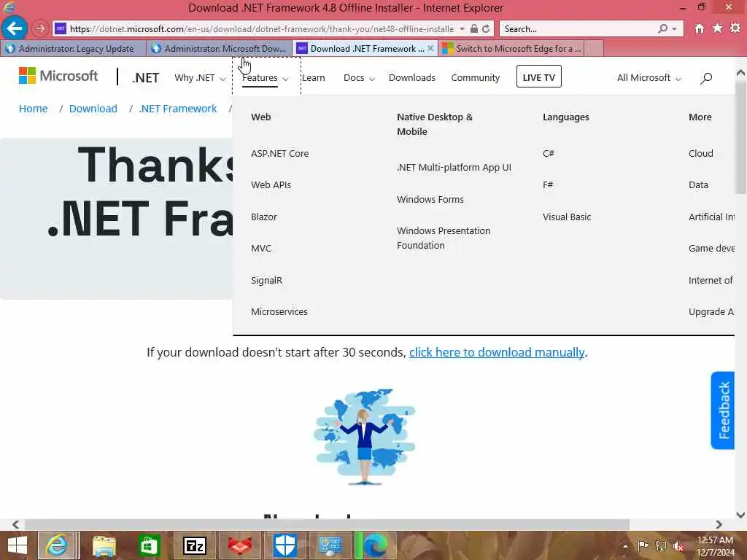Open 7-Zip taskbar icon
Screen dimensions: 747x560
[194, 545]
